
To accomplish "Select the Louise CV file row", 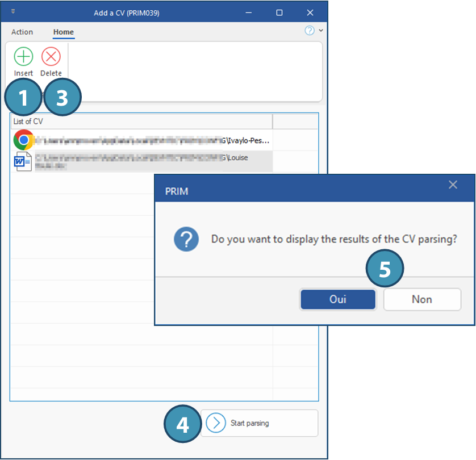I will tap(153, 161).
